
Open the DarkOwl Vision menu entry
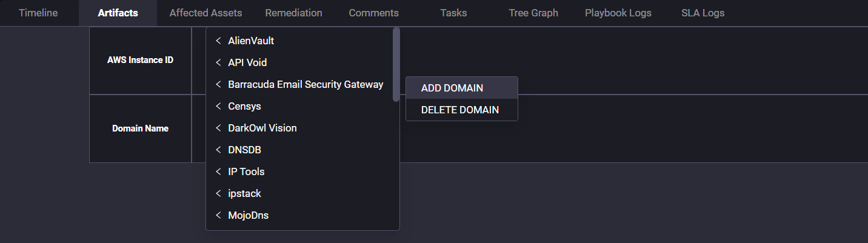point(299,128)
